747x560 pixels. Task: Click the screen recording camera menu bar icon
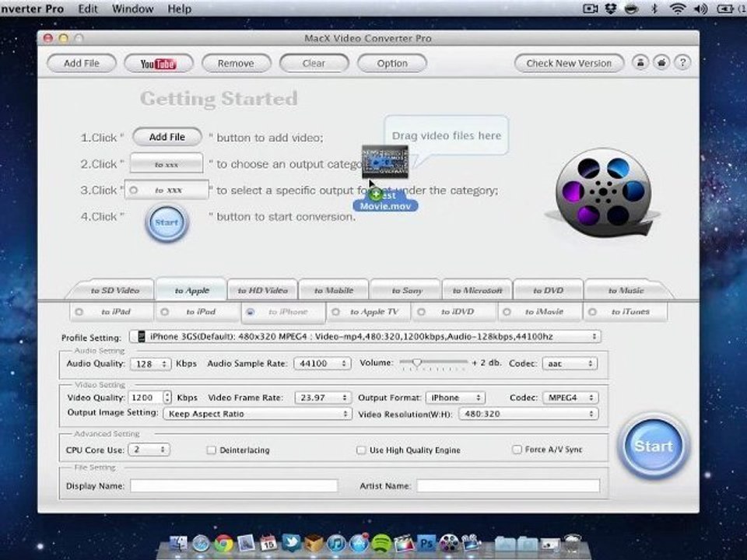tap(591, 9)
